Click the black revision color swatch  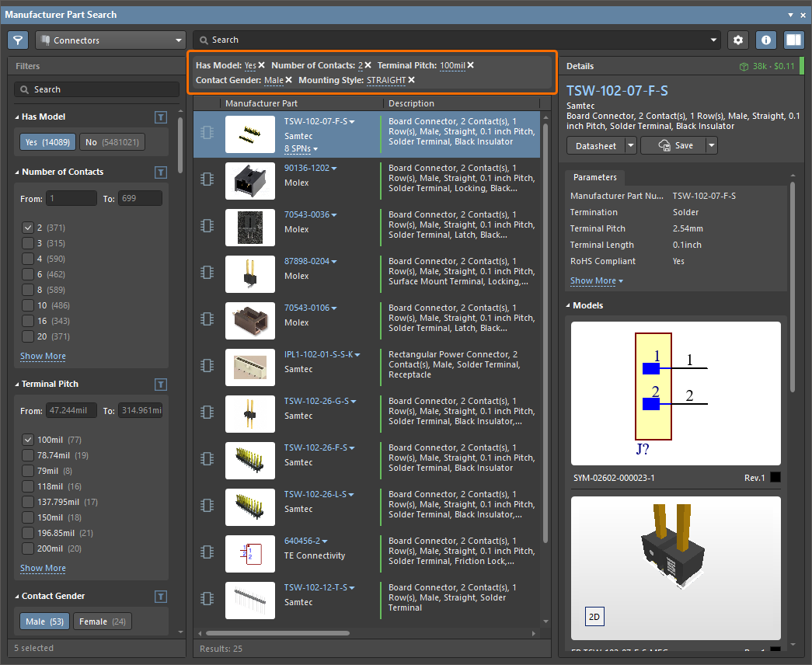775,478
